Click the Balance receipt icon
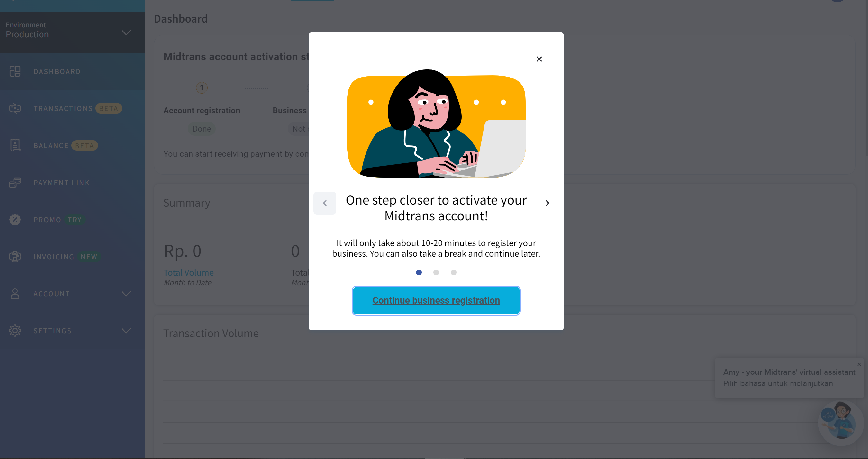This screenshot has height=459, width=868. tap(15, 145)
